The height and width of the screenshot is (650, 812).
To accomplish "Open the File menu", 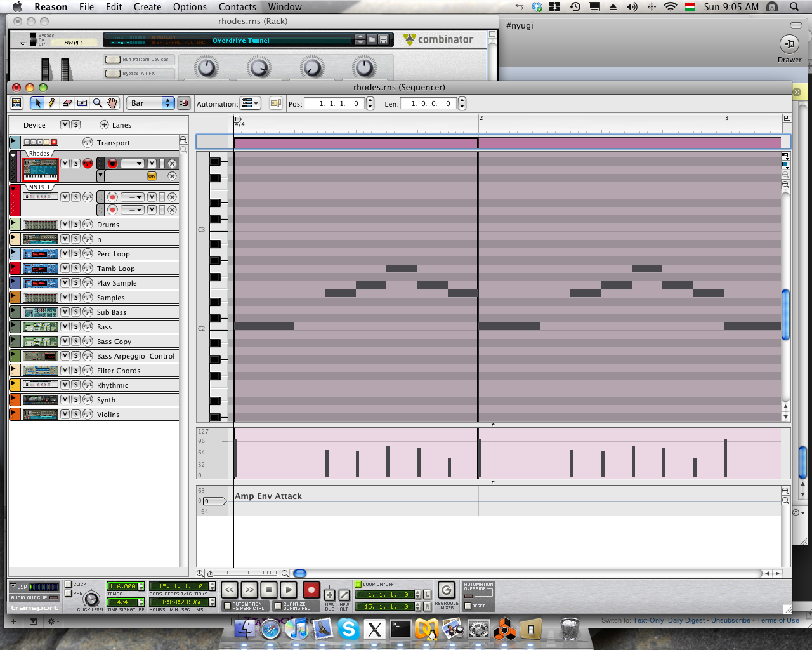I will (x=86, y=7).
